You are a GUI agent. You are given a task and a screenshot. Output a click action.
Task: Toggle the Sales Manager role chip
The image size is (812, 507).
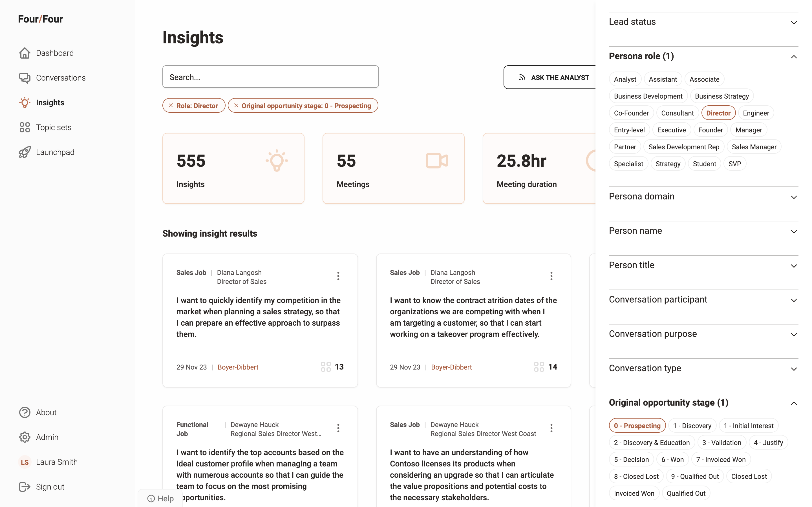point(754,147)
